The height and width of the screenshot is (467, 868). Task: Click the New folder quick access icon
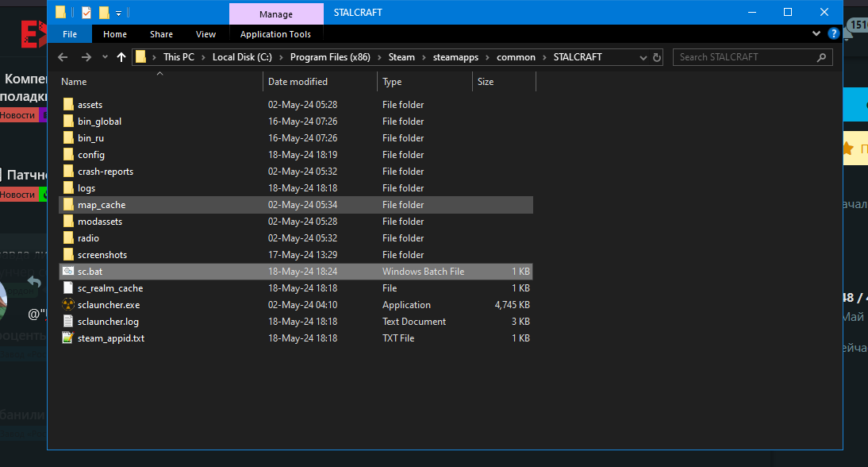(x=104, y=12)
